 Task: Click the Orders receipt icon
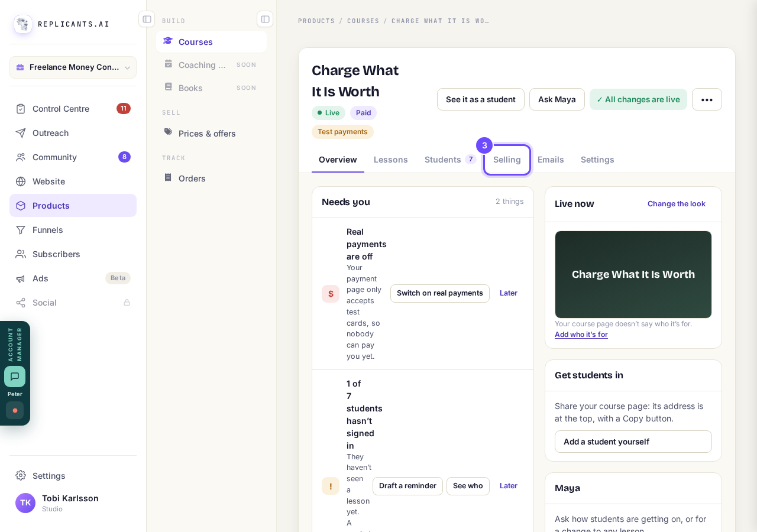(x=168, y=177)
